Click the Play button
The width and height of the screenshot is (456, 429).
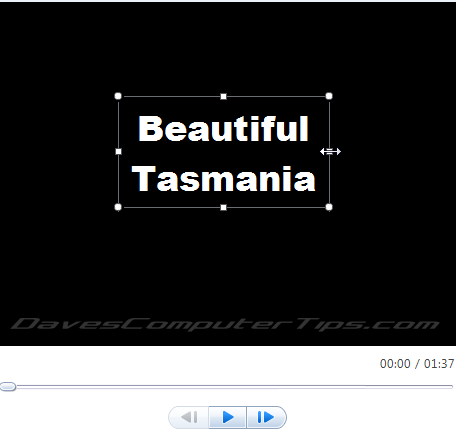(x=228, y=417)
